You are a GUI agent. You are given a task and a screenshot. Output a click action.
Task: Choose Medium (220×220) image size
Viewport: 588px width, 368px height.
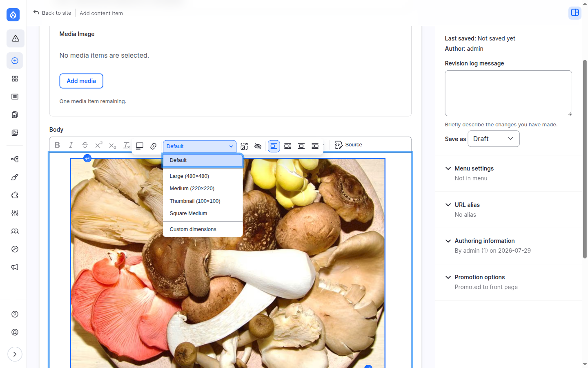coord(203,188)
